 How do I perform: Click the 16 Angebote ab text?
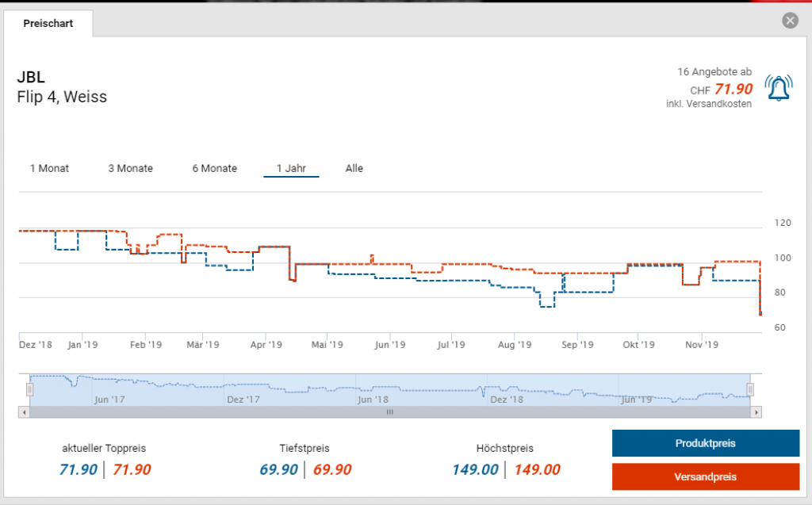(x=714, y=72)
